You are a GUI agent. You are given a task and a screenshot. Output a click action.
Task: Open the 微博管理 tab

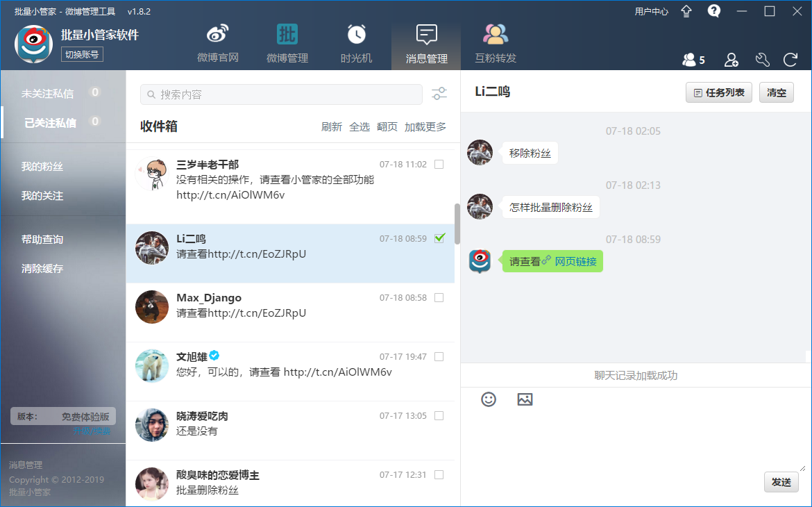(x=287, y=44)
